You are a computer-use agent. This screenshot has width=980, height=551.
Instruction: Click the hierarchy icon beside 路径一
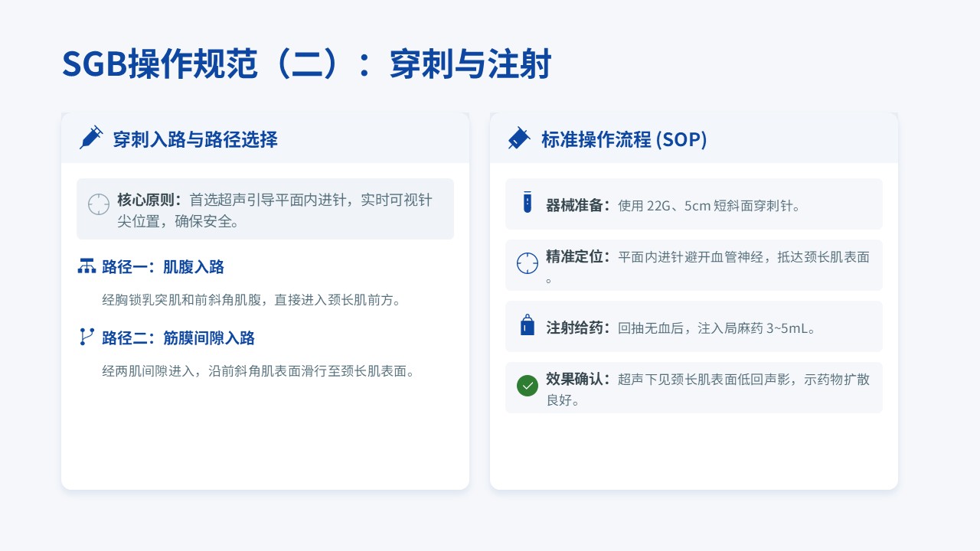coord(87,266)
